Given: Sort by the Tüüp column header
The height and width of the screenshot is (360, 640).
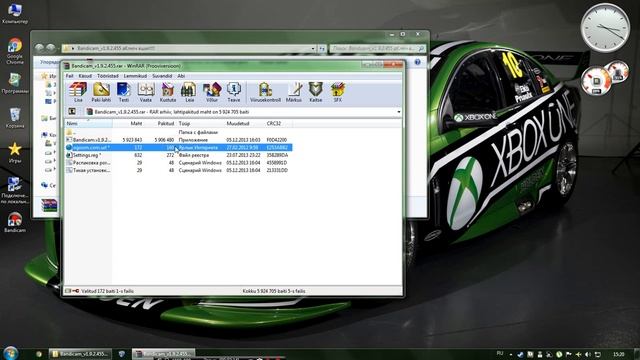Looking at the screenshot, I should [200, 123].
